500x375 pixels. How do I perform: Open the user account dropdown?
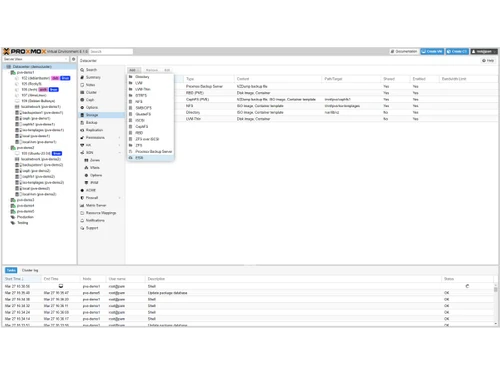point(484,51)
